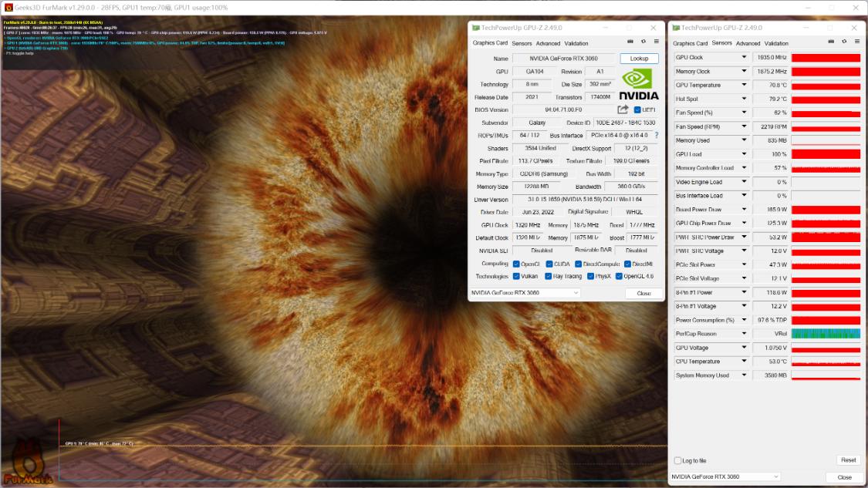
Task: Open the GPU selector dropdown in the Graphics Card window
Action: coord(525,293)
